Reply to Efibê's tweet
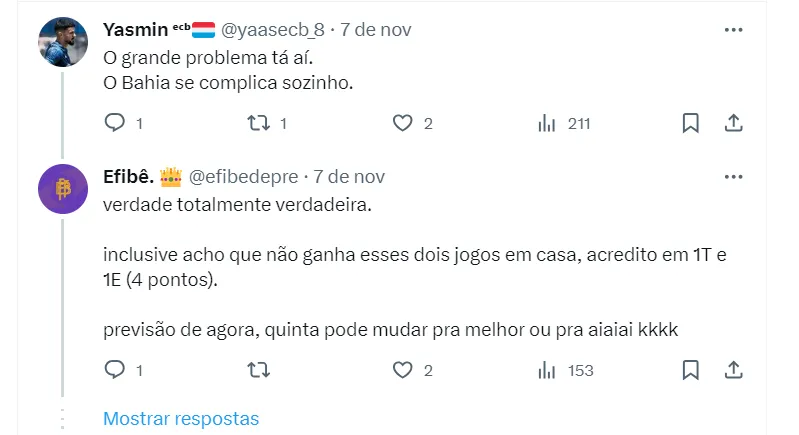 115,370
